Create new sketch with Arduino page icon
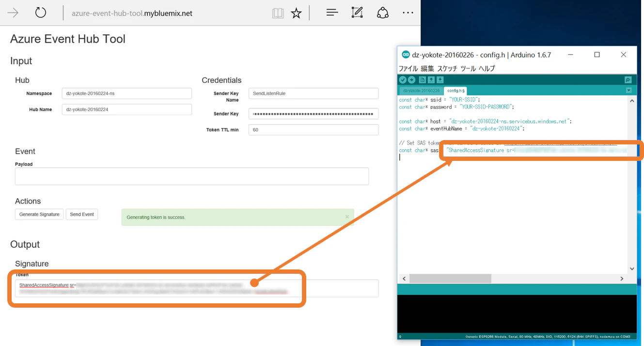This screenshot has height=346, width=644. click(x=423, y=80)
